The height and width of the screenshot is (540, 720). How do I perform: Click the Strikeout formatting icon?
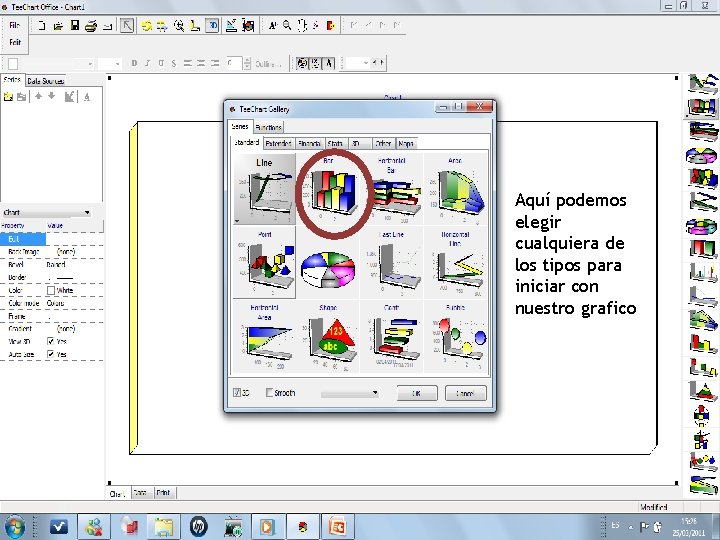click(174, 63)
